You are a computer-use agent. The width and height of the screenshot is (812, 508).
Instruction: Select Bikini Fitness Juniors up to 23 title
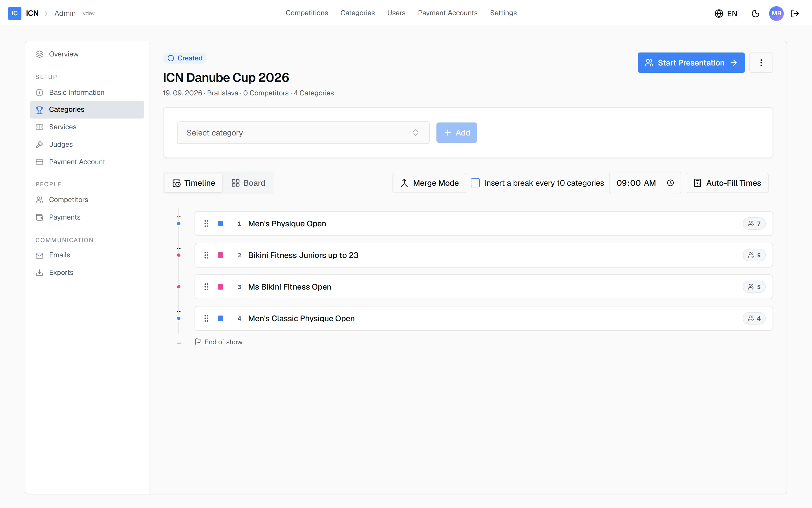[x=303, y=255]
